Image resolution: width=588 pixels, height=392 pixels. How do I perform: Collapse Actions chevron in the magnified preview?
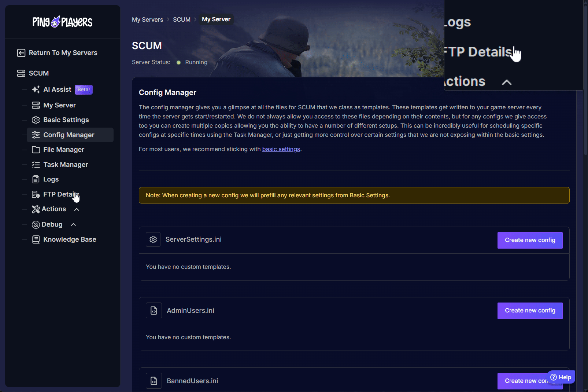[x=506, y=82]
